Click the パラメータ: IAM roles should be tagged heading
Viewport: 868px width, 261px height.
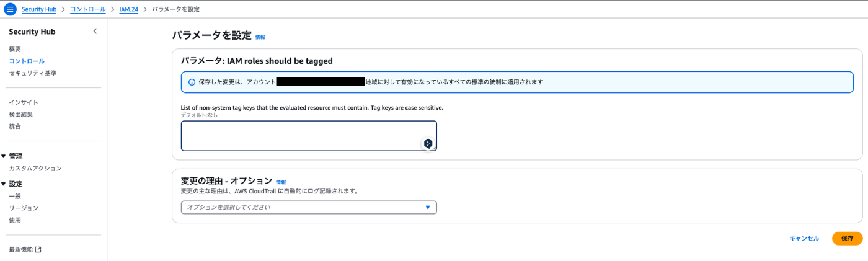tap(257, 61)
